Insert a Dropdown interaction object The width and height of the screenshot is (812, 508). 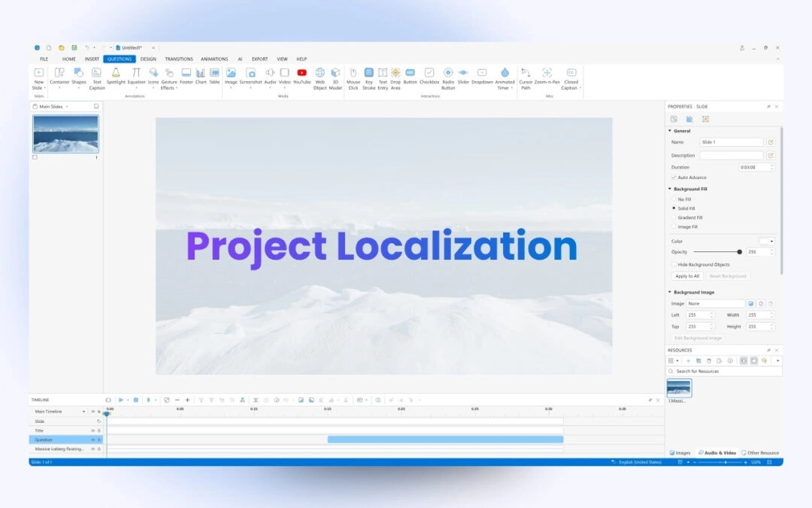click(x=482, y=76)
